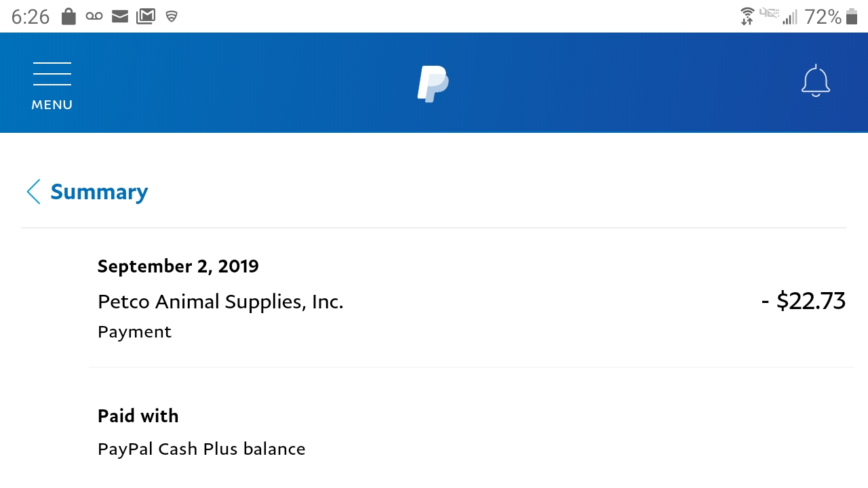Viewport: 868px width, 488px height.
Task: Open the hamburger menu icon
Action: [x=52, y=74]
